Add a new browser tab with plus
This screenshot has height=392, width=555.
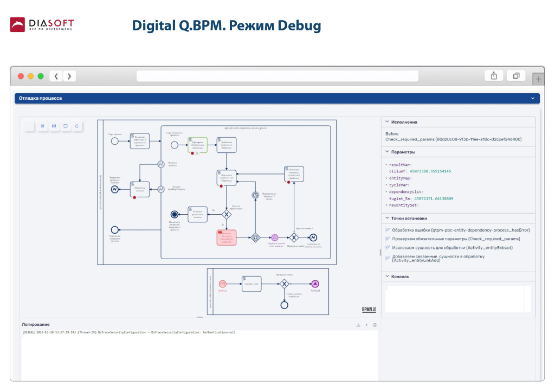coord(538,79)
